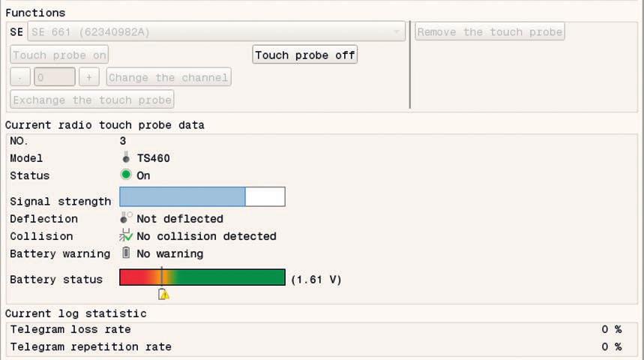Click the Telegram repetition rate value
The width and height of the screenshot is (644, 360).
point(612,346)
